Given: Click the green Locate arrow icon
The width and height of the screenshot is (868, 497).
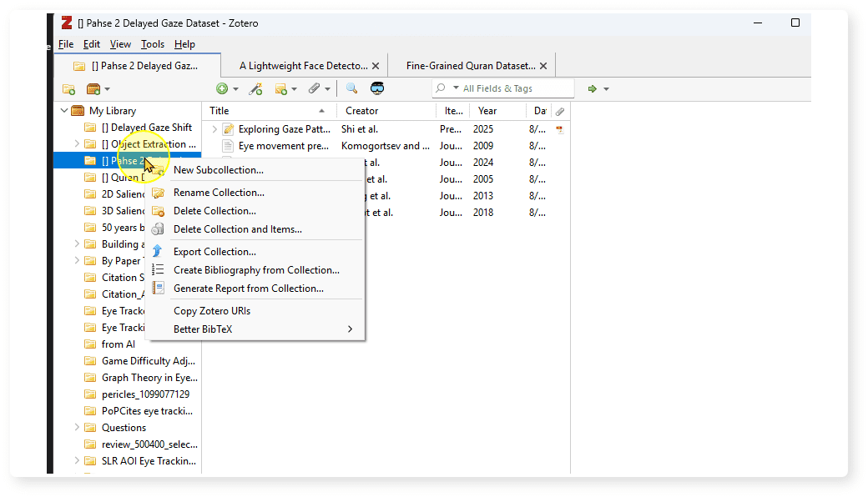Looking at the screenshot, I should point(593,88).
